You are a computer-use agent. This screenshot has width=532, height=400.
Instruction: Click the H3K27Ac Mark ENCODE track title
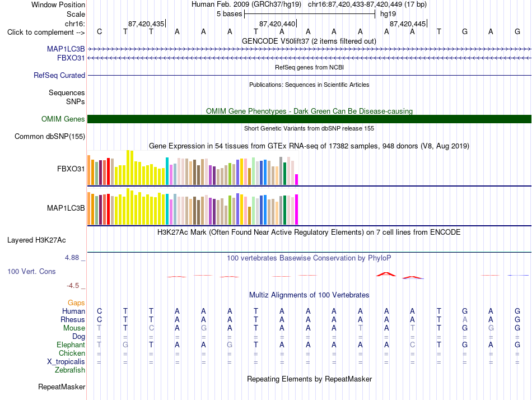click(309, 232)
